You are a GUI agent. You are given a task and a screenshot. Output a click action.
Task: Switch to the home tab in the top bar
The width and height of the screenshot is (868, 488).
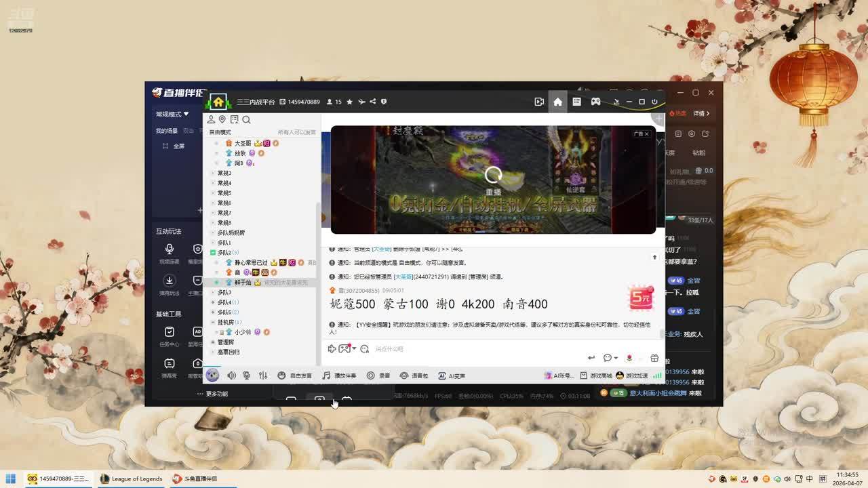pyautogui.click(x=557, y=102)
